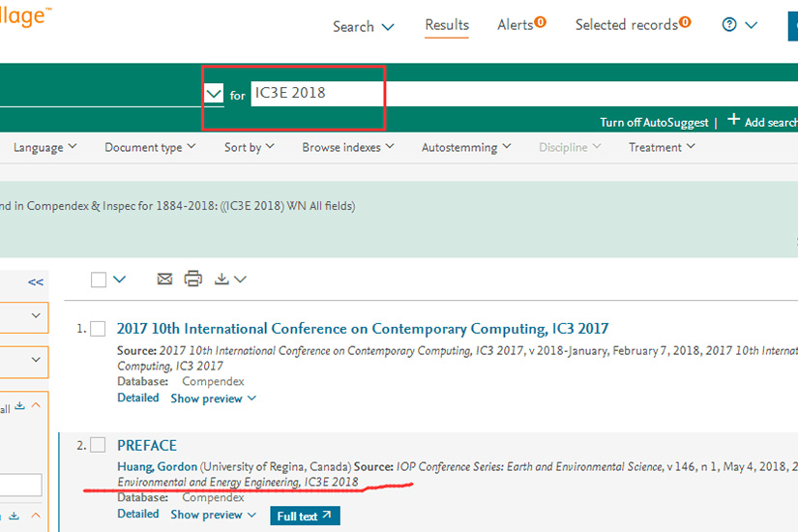Click the plus icon to add search field
This screenshot has height=532, width=798.
pyautogui.click(x=733, y=120)
